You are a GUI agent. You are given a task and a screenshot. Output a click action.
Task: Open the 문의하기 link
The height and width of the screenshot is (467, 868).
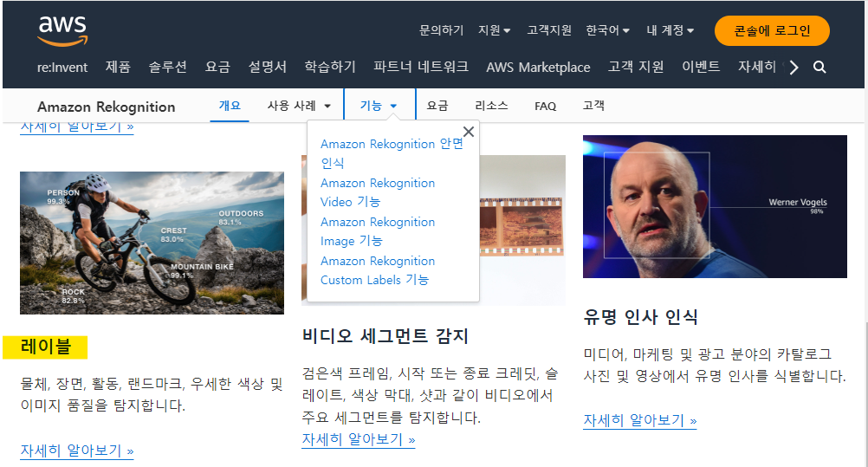click(441, 30)
